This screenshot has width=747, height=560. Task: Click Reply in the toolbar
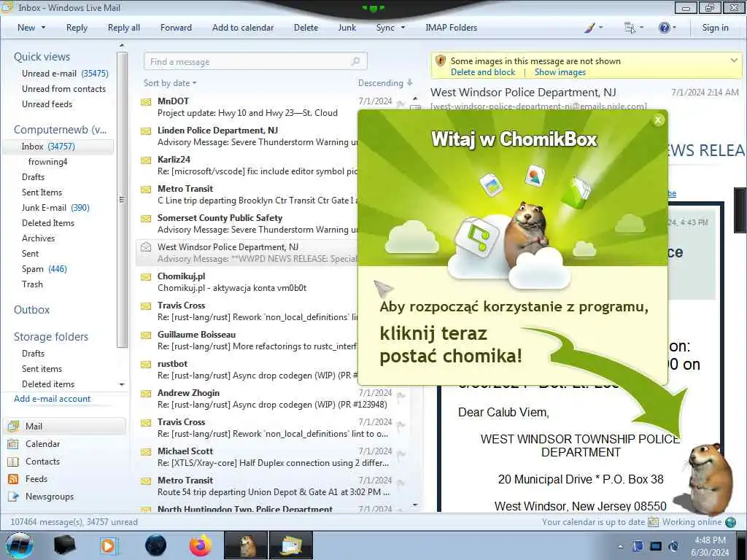pos(77,28)
